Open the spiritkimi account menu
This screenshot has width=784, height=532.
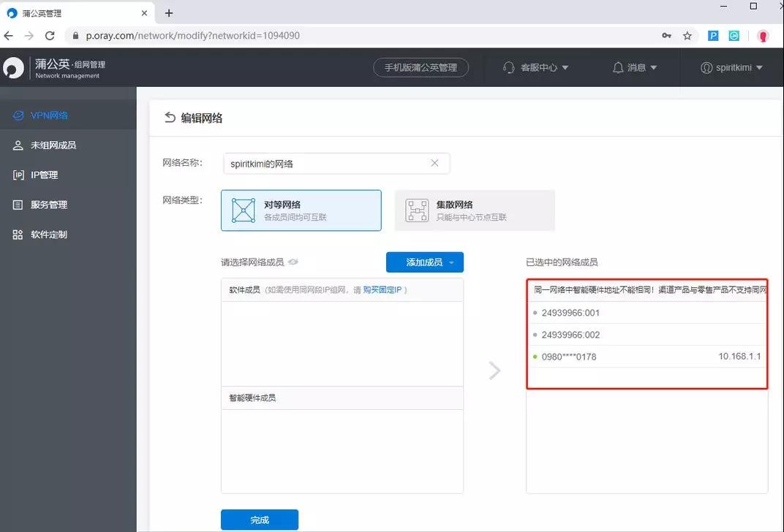pos(731,67)
